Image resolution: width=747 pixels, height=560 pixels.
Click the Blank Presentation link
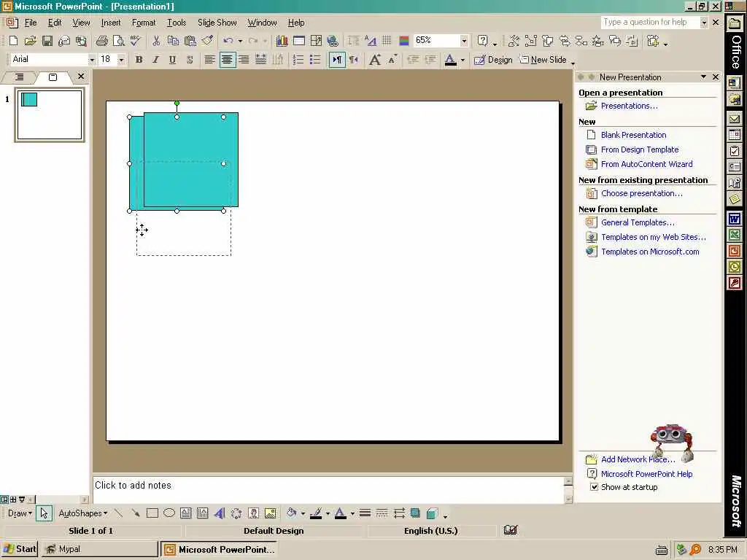(x=634, y=135)
